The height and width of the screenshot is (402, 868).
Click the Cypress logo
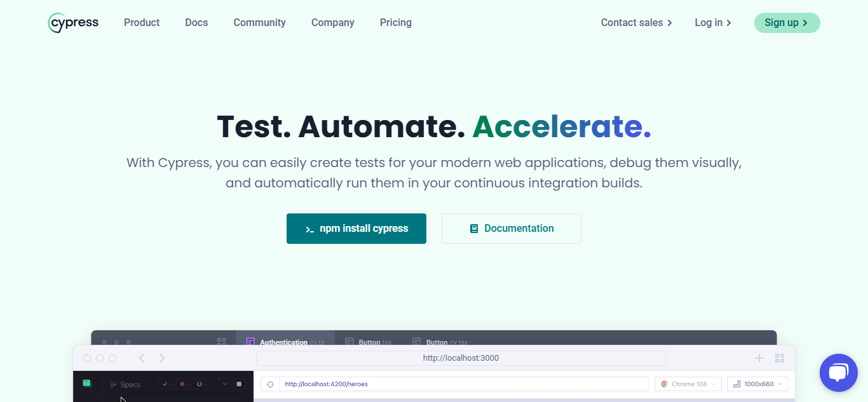click(73, 23)
